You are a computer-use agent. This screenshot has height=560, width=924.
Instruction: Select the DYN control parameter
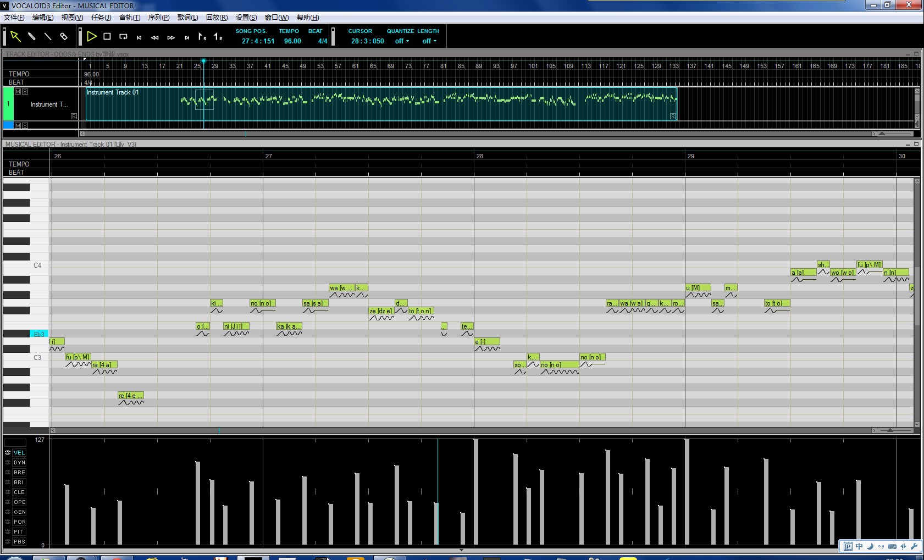[x=19, y=463]
